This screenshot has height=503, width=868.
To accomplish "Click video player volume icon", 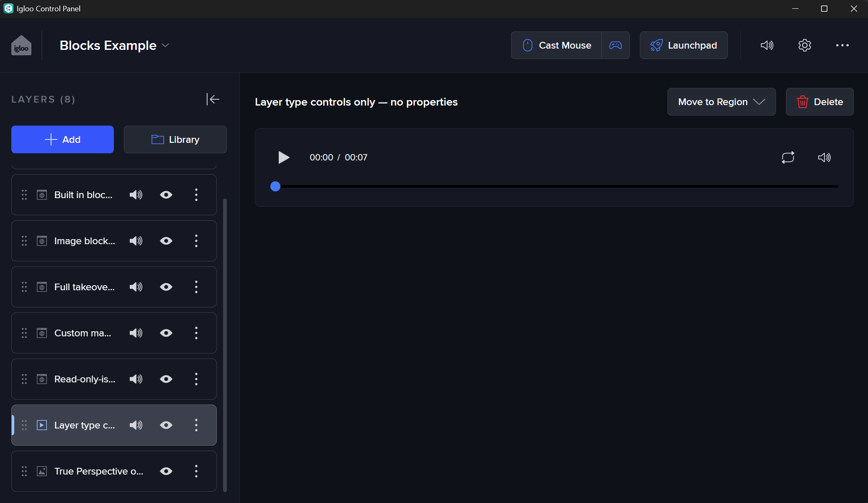I will tap(824, 157).
